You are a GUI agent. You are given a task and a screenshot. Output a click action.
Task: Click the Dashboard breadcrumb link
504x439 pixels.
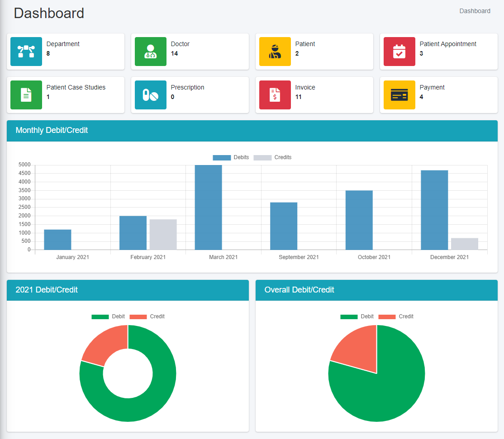tap(475, 11)
